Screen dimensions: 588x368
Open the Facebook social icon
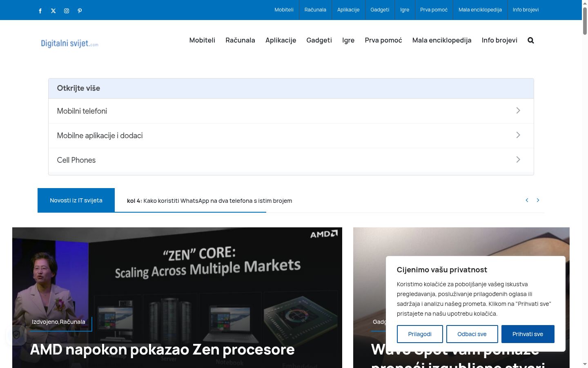40,11
